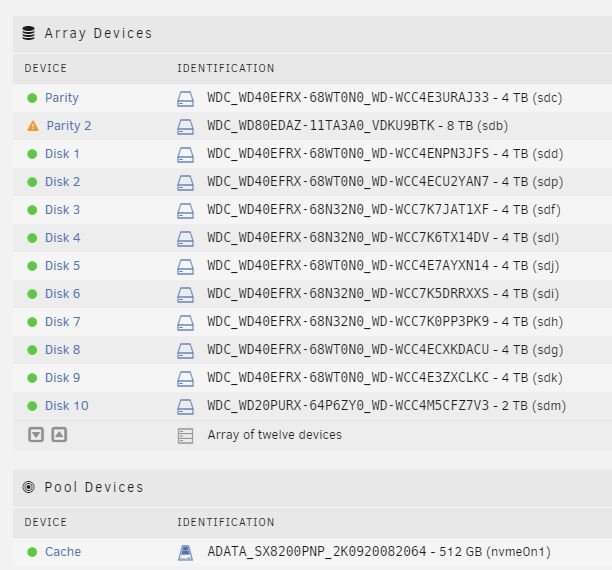Click the drive icon in the Disk 5 row

tap(185, 267)
